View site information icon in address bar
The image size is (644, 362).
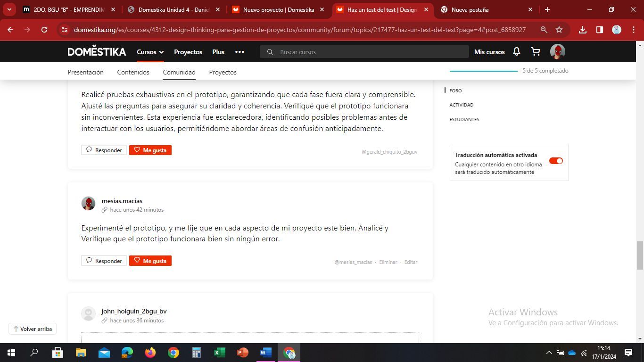click(x=65, y=30)
